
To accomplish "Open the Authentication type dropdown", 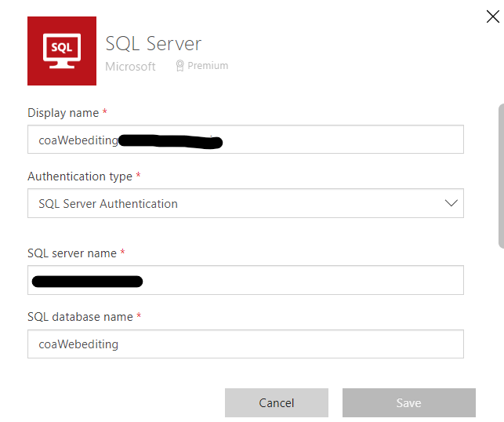I will point(245,203).
